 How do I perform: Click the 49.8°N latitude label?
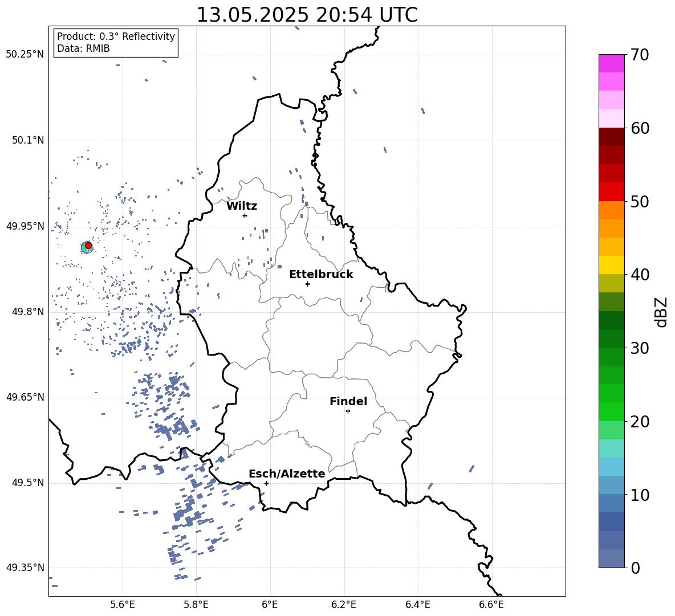tap(28, 312)
